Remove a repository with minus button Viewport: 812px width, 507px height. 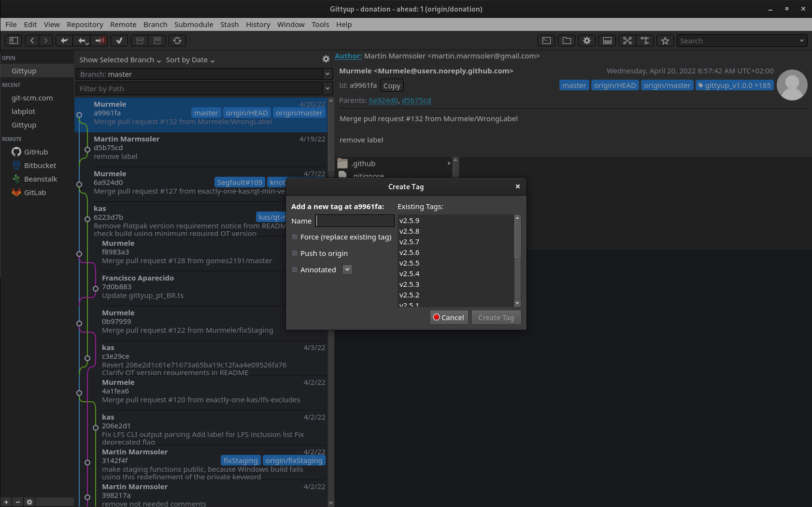[x=18, y=502]
